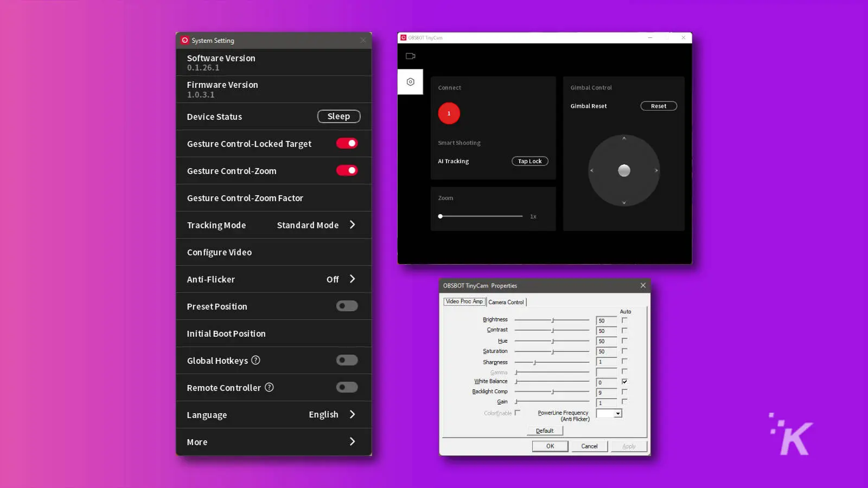Show Remote Controller help question mark
The width and height of the screenshot is (868, 488).
tap(269, 387)
